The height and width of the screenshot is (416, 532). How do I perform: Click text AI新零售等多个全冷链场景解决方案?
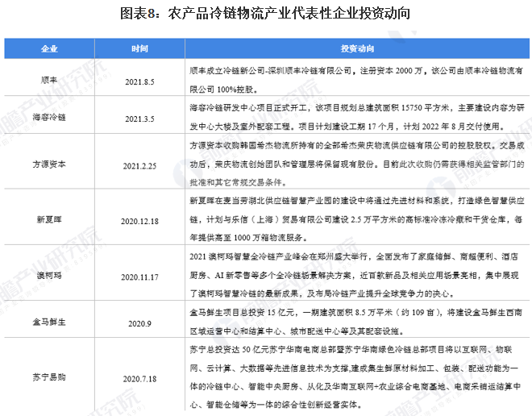click(x=283, y=275)
